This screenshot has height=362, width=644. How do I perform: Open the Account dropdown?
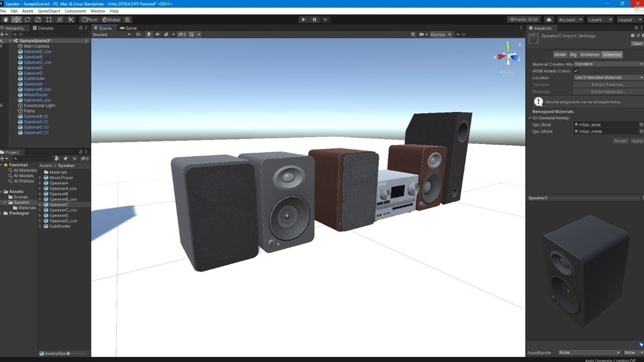pos(570,19)
